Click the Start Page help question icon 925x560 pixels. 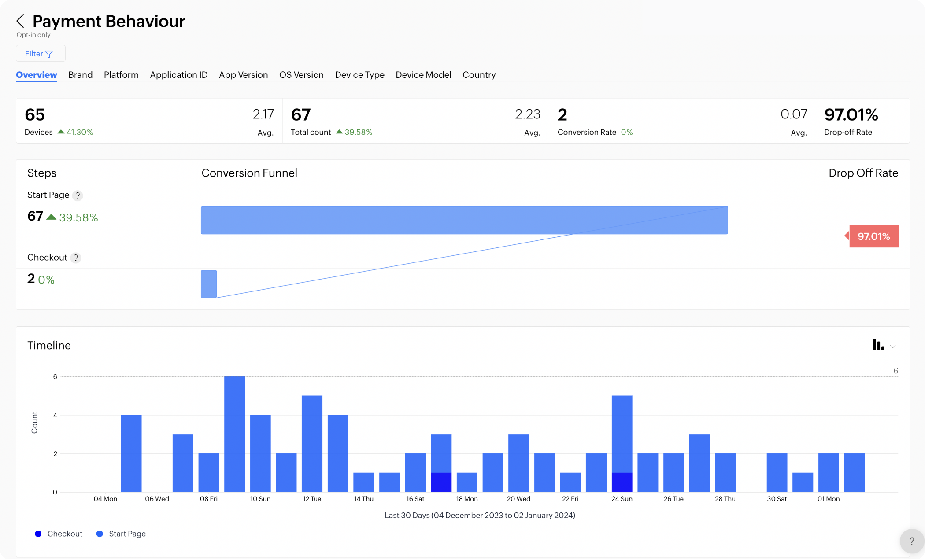click(78, 195)
